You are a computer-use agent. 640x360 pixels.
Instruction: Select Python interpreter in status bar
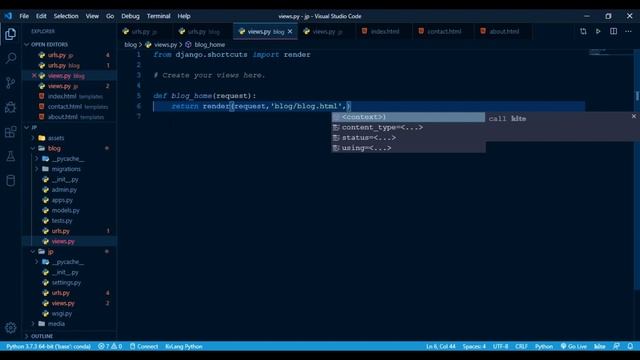(48, 347)
